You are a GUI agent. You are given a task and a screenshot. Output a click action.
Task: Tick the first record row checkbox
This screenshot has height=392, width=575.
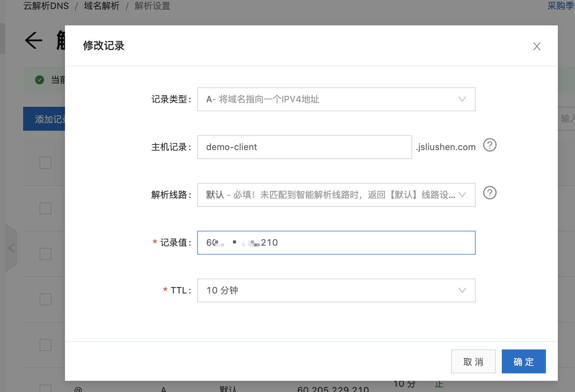[x=46, y=163]
